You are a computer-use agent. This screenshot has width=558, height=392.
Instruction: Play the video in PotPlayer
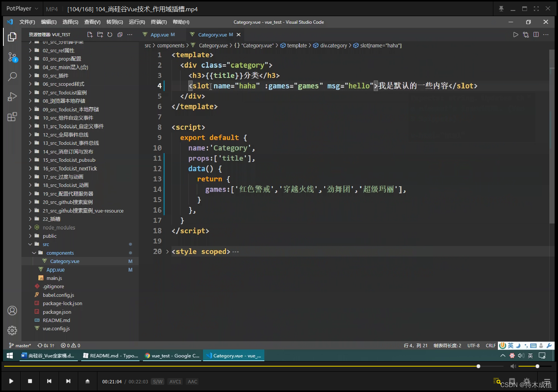[11, 381]
